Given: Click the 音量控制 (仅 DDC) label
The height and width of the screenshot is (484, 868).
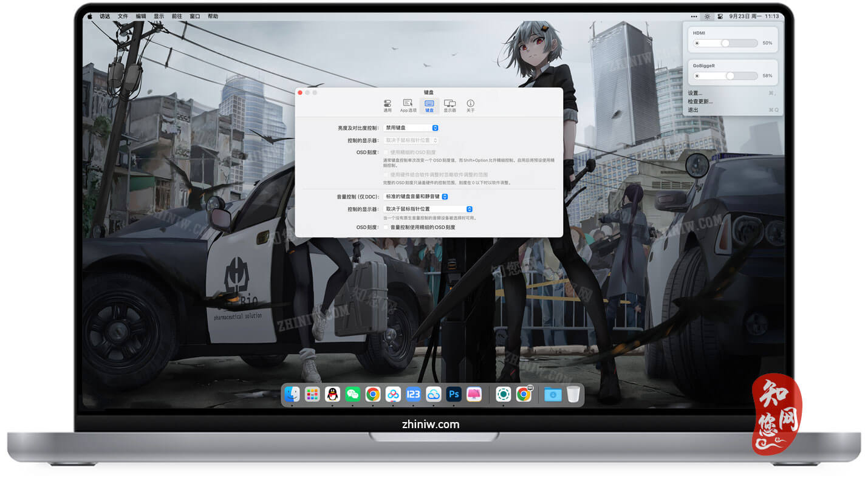Looking at the screenshot, I should click(358, 197).
